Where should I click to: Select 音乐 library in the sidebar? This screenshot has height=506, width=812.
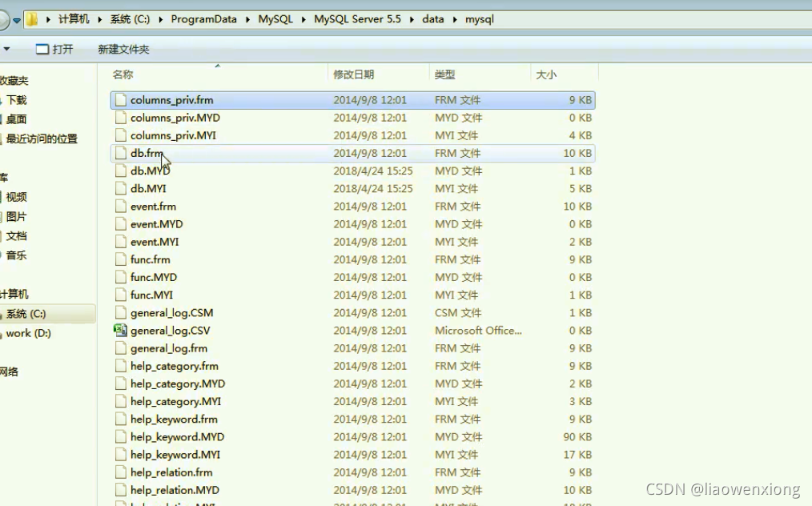tap(16, 255)
